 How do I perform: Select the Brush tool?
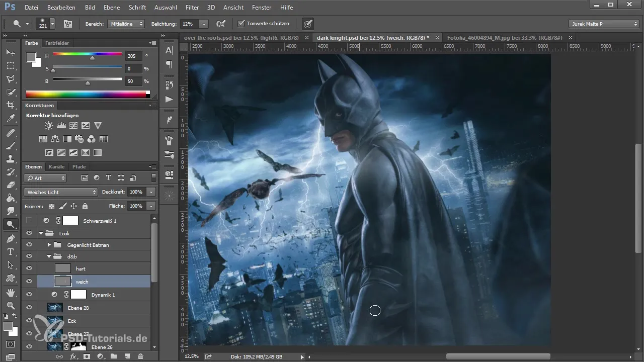(x=10, y=146)
